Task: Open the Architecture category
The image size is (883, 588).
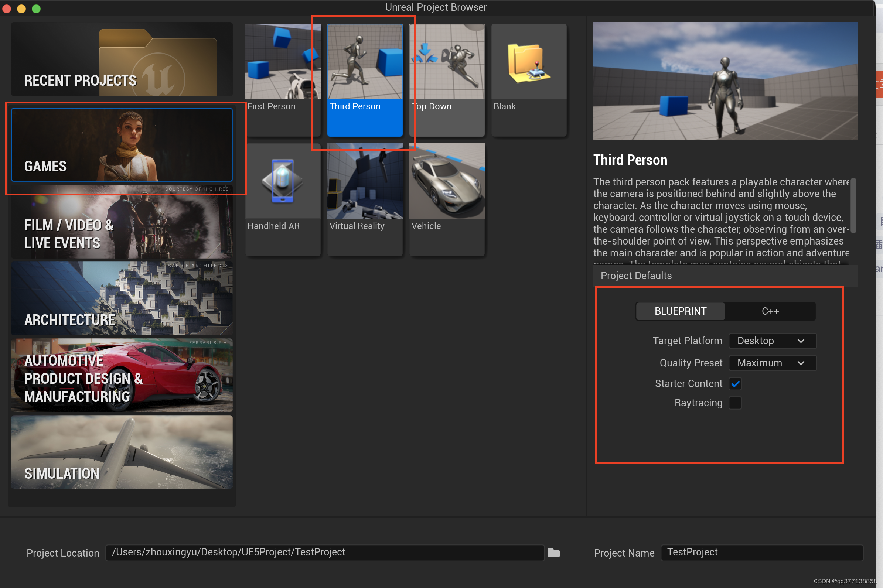Action: (x=122, y=298)
